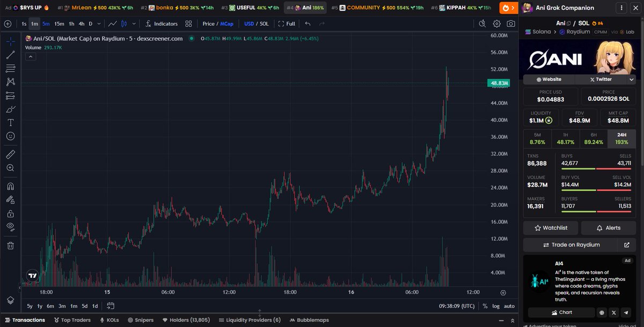Expand the chart type dropdown arrow
This screenshot has width=644, height=327.
(x=134, y=24)
